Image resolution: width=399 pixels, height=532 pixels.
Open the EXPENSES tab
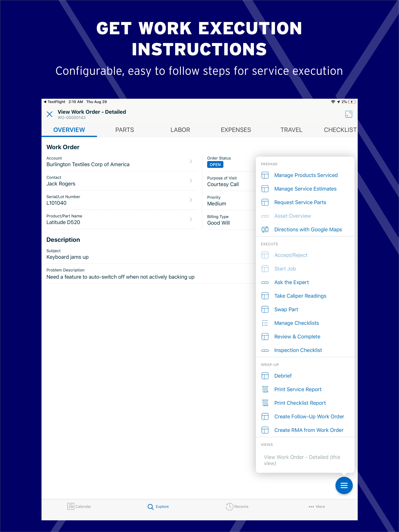click(x=236, y=130)
